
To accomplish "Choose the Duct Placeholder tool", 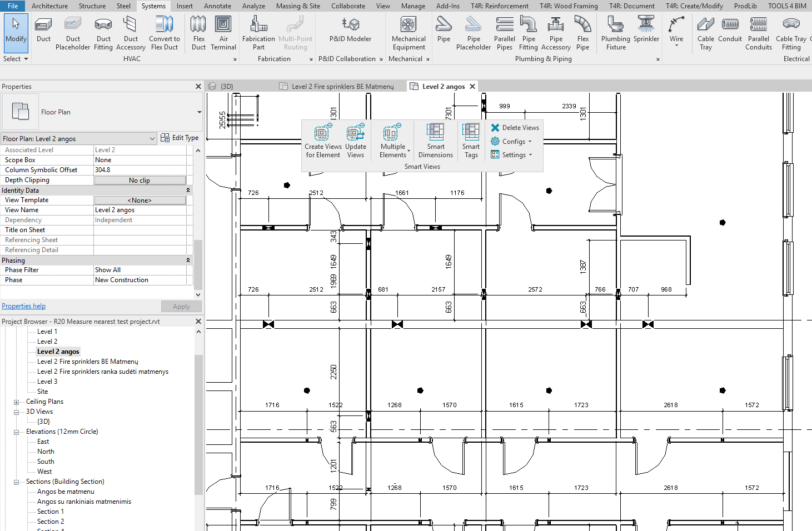I will (73, 33).
